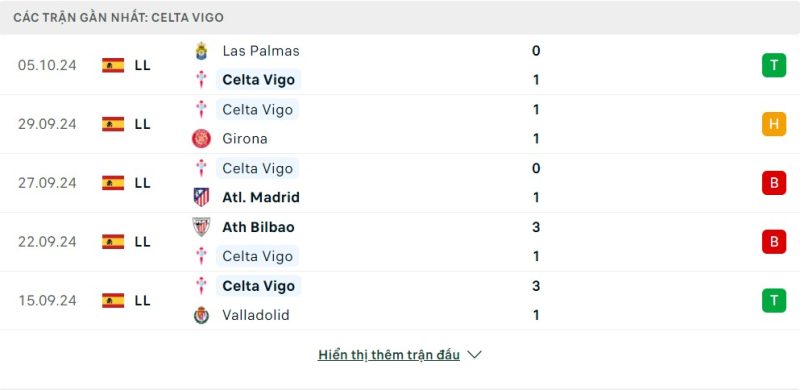Image resolution: width=800 pixels, height=390 pixels.
Task: Click red B badge for Atl. Madrid match
Action: (774, 183)
